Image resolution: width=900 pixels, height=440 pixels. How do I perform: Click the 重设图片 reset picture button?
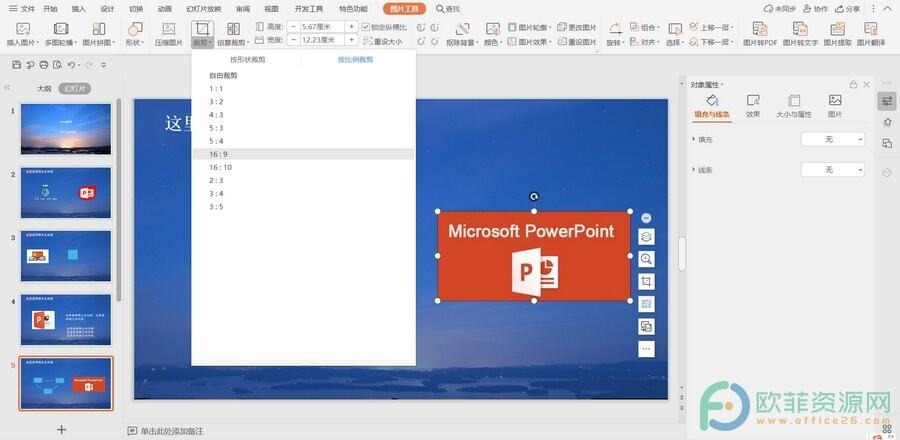(x=577, y=42)
